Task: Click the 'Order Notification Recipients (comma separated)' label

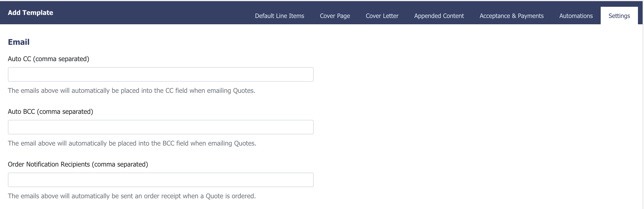Action: click(78, 164)
